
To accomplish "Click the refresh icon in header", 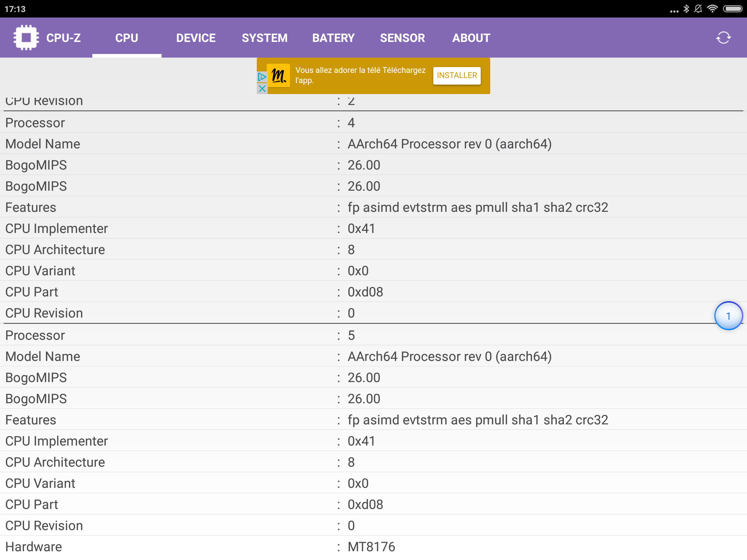I will pos(723,38).
